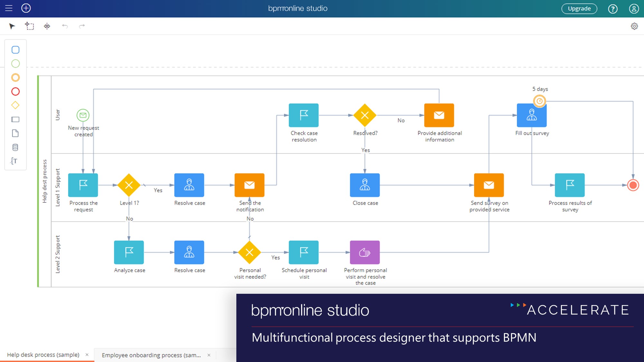Select the pointer selection tool
Screen dimensions: 644x362
pyautogui.click(x=12, y=26)
